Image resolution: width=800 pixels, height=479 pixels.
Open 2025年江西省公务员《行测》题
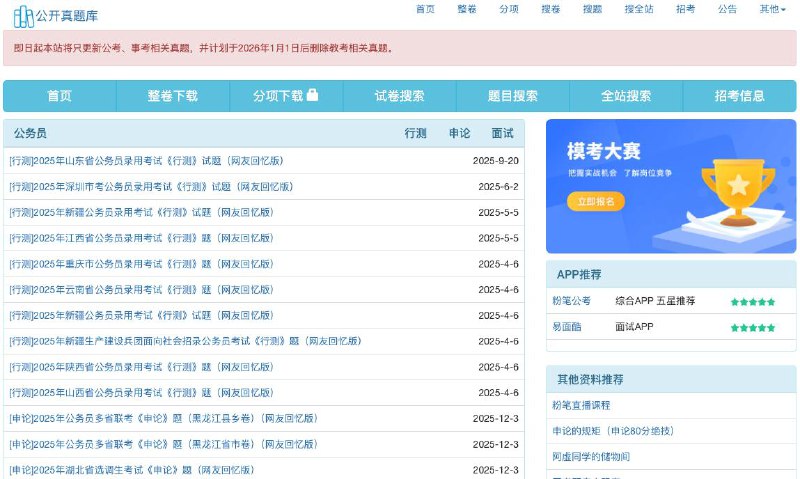coord(141,238)
